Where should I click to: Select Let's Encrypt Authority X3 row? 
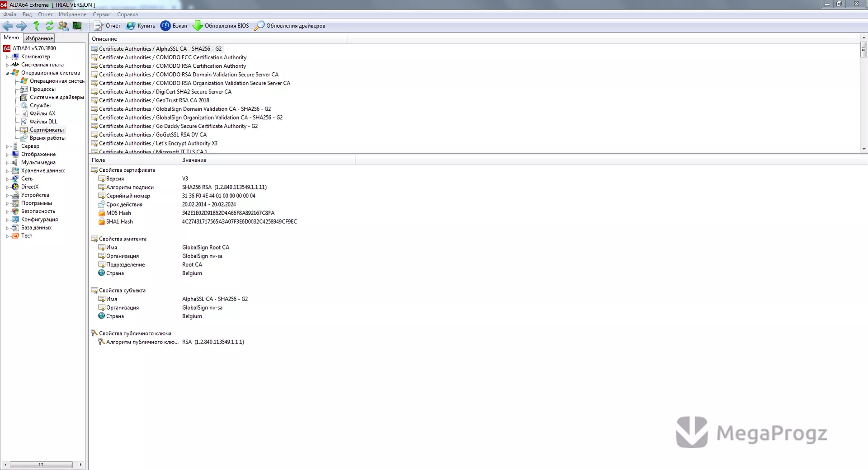point(154,143)
